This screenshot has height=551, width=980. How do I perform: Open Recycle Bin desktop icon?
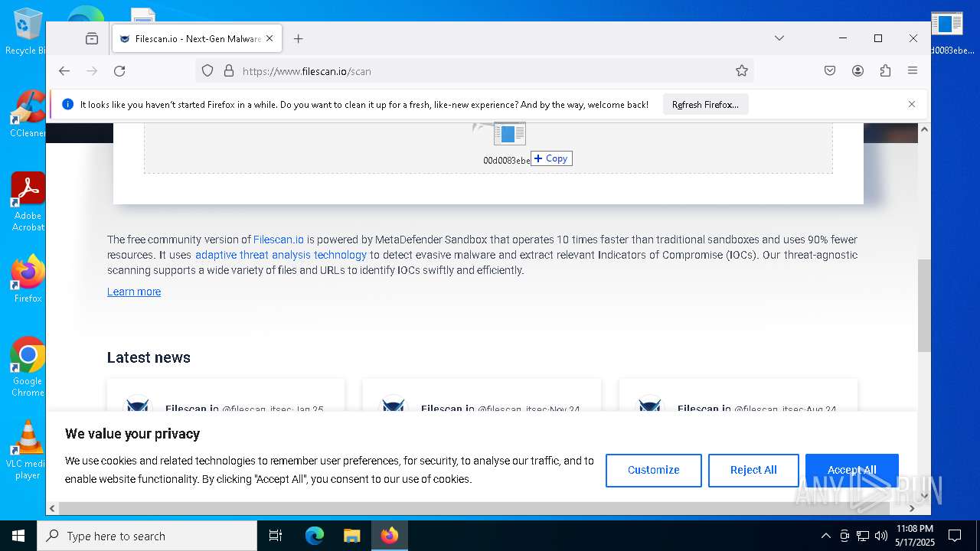(x=26, y=31)
